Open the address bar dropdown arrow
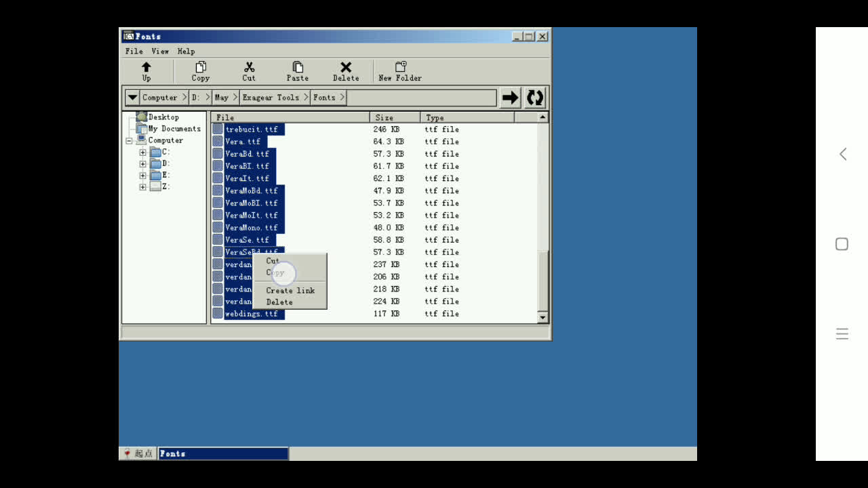The width and height of the screenshot is (868, 488). (132, 97)
